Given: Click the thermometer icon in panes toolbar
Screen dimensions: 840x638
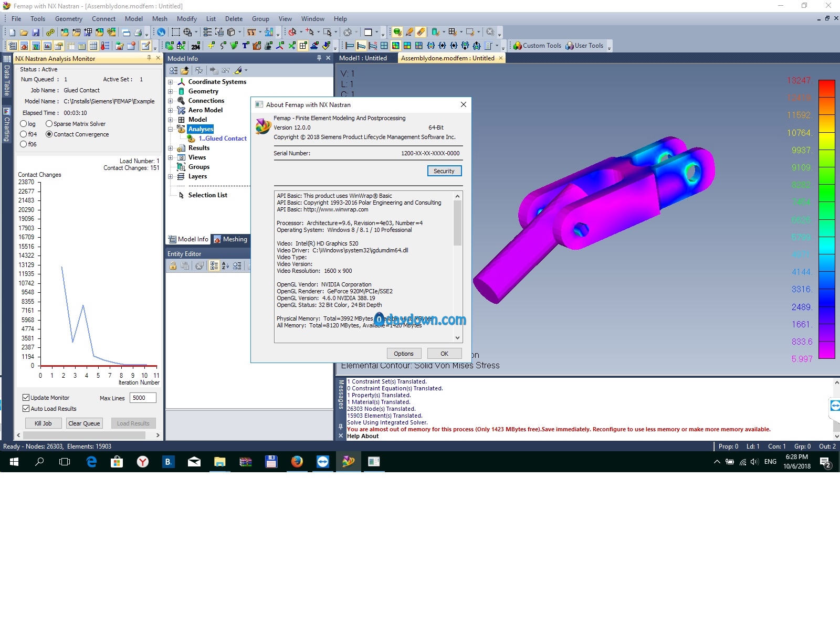Looking at the screenshot, I should point(105,46).
